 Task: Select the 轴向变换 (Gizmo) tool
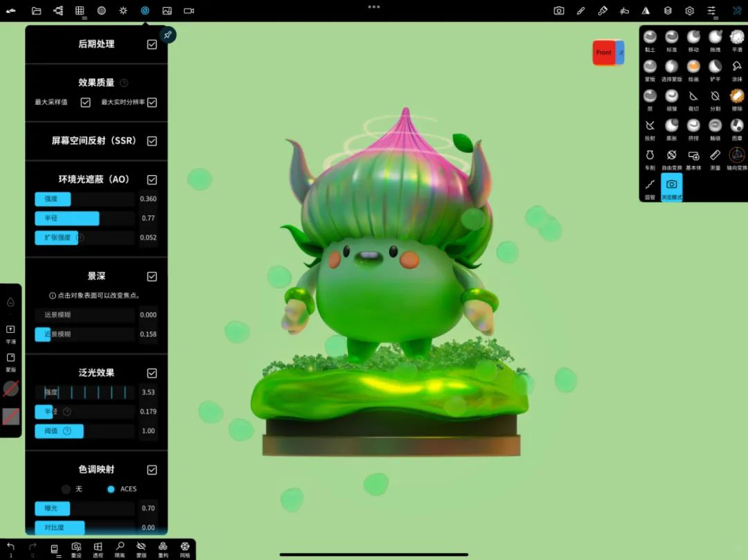(x=737, y=156)
